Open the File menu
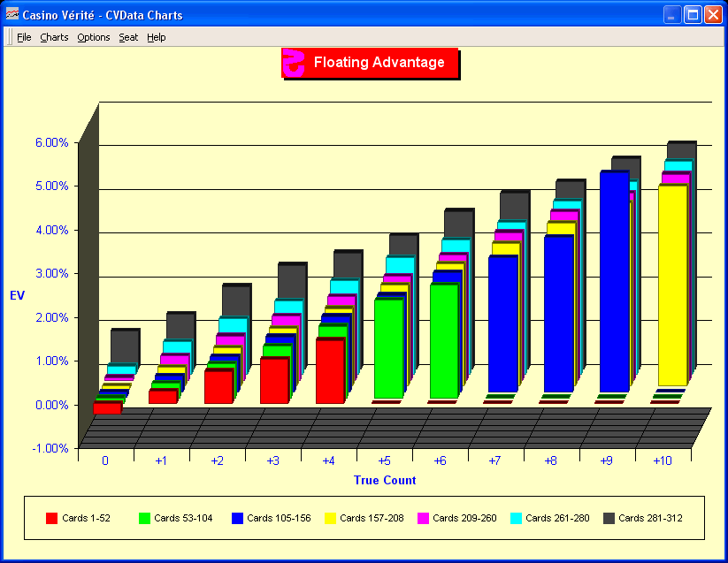Screen dimensions: 728x563 pyautogui.click(x=24, y=37)
